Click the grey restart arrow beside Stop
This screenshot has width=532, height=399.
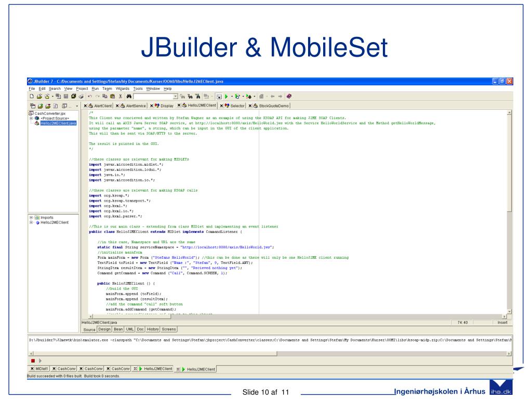[40, 361]
